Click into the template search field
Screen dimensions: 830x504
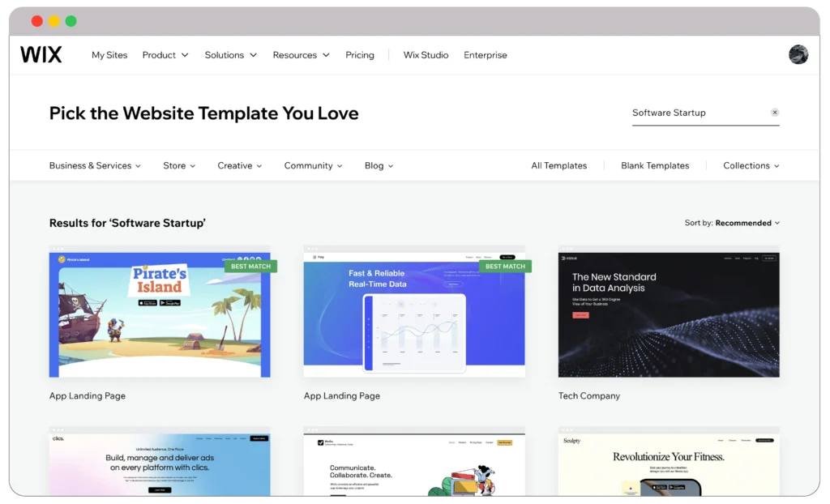point(697,113)
